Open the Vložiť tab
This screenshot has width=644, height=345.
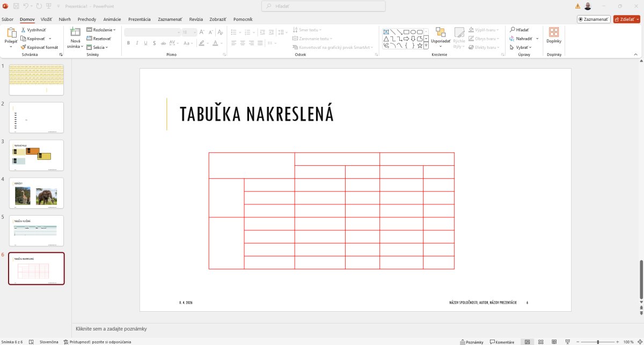click(47, 19)
